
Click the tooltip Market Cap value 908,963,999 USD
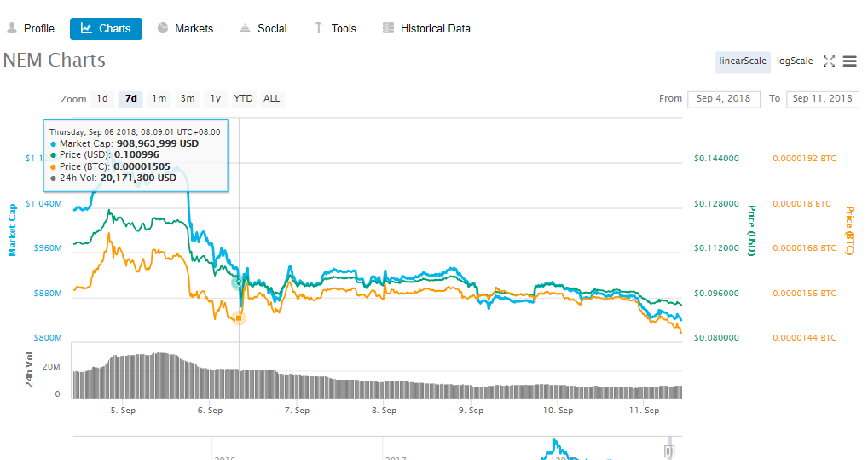point(157,143)
